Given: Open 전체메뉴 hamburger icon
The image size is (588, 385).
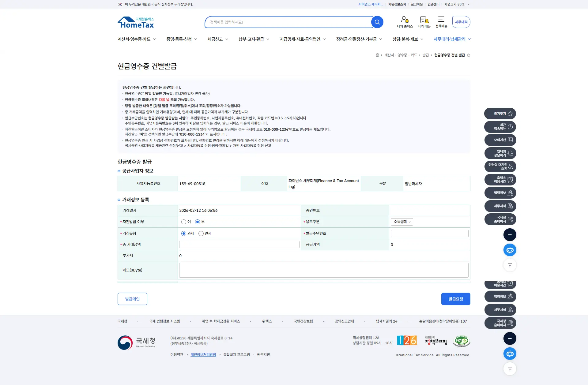Looking at the screenshot, I should click(x=441, y=20).
